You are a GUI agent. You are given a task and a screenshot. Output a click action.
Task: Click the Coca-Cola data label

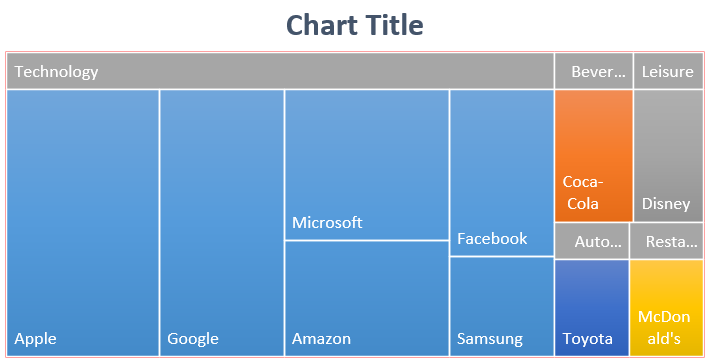point(583,192)
